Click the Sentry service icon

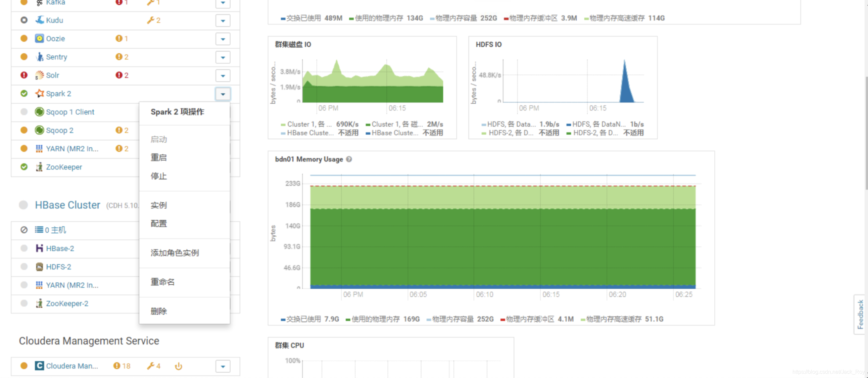click(x=39, y=57)
